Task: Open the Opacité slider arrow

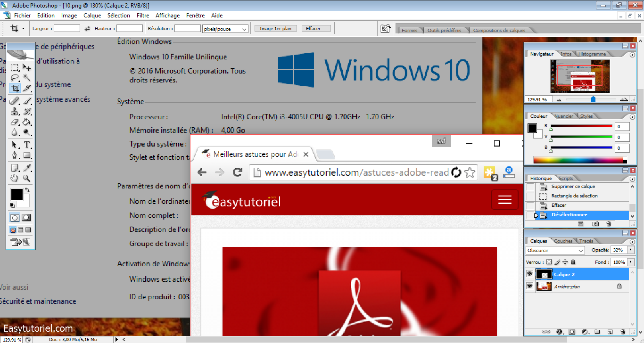Action: 631,250
